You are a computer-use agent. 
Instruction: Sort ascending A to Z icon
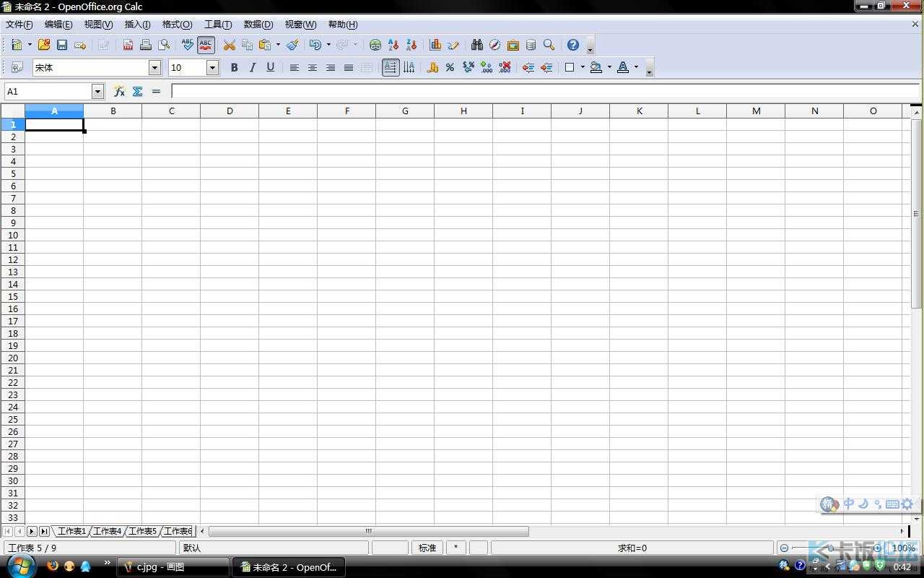click(393, 45)
